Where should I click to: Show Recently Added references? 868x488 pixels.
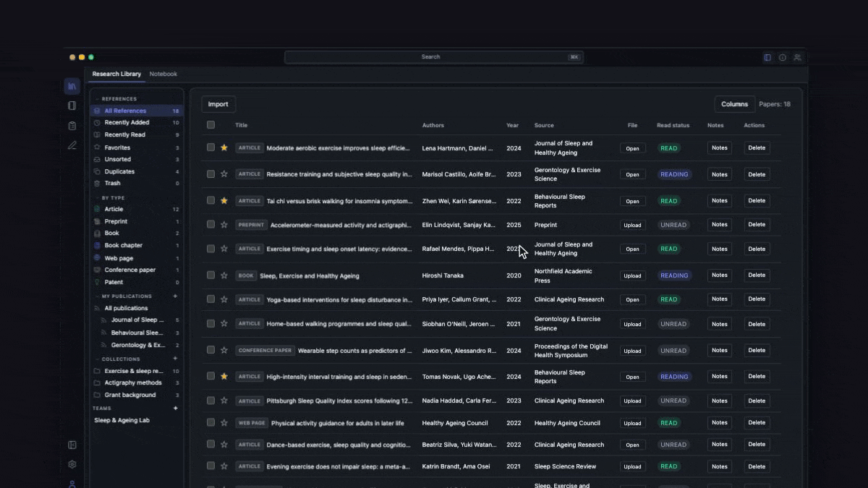tap(136, 123)
